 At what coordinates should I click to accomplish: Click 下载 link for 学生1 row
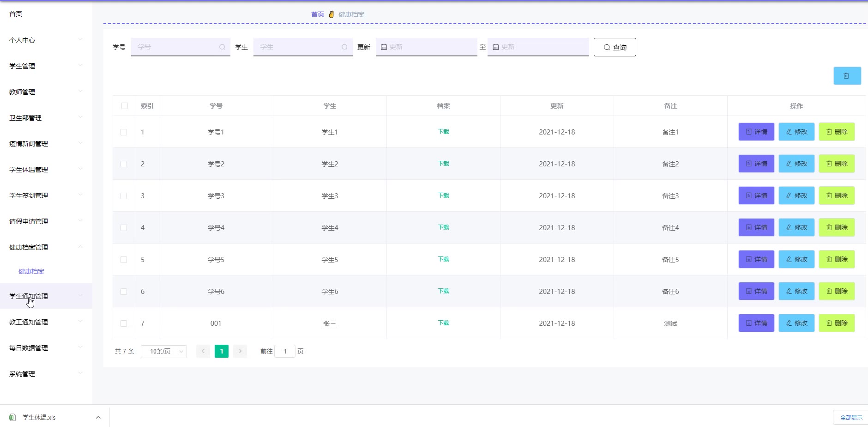coord(443,132)
